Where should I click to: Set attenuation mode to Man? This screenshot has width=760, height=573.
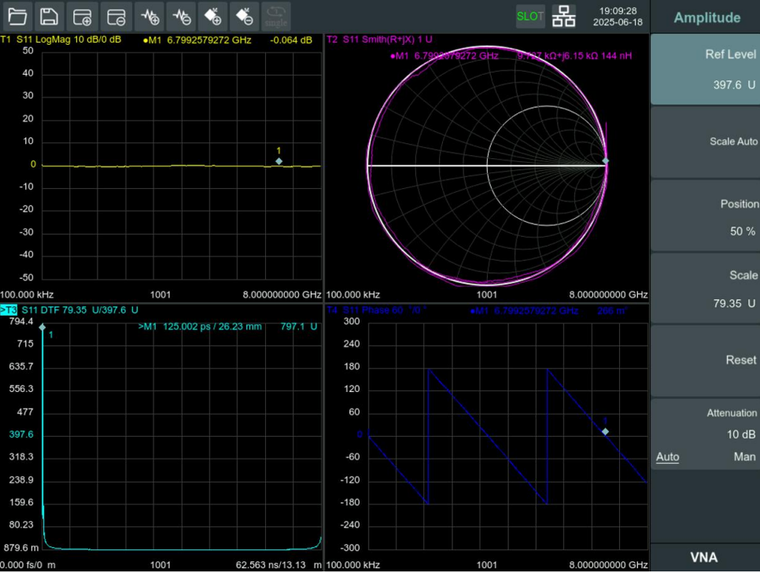744,457
